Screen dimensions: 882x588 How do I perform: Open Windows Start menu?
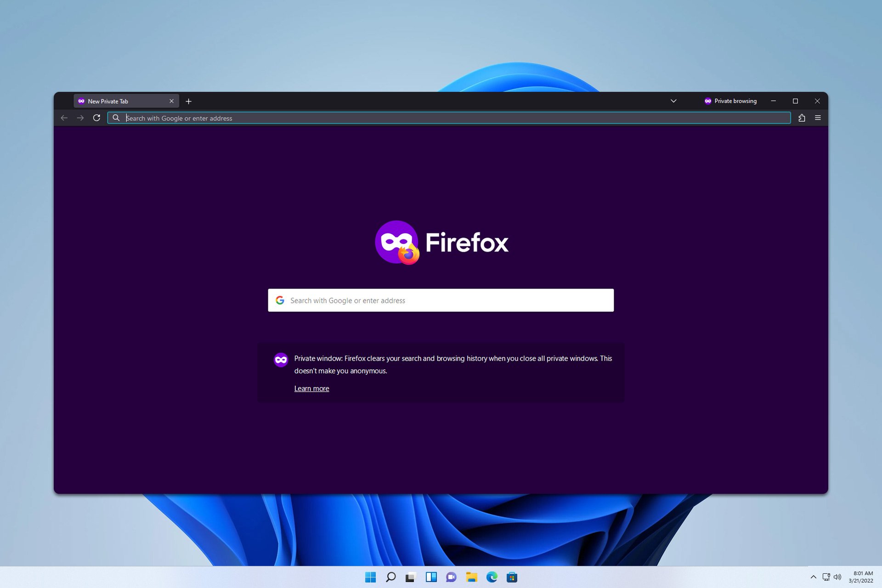point(370,577)
